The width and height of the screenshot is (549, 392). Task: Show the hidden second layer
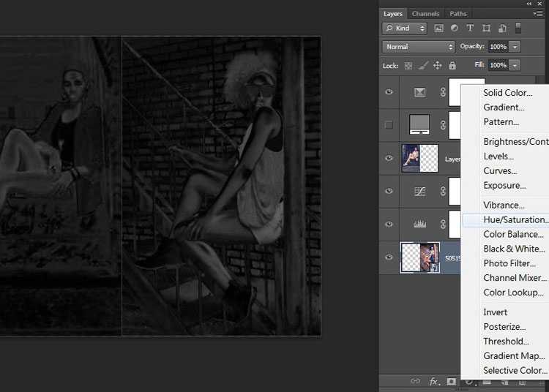point(389,125)
